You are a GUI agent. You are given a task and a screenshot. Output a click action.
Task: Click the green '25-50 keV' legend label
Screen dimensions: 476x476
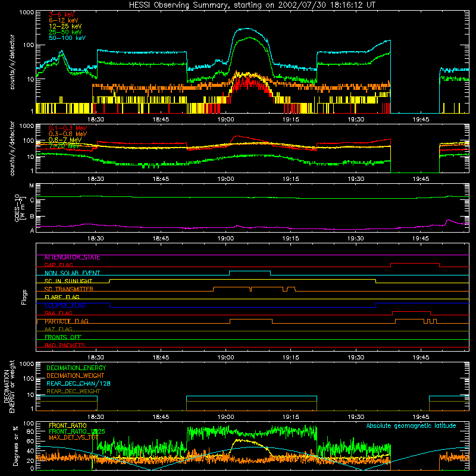click(x=65, y=32)
